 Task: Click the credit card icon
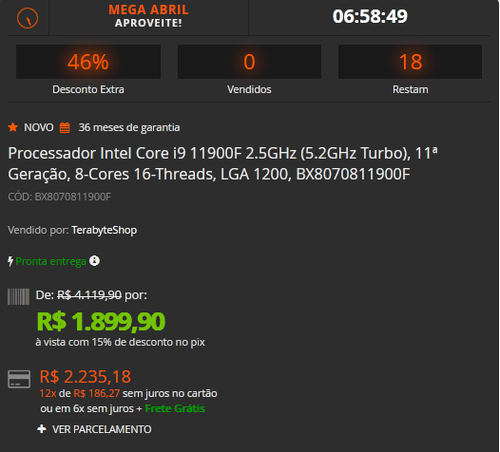[x=19, y=379]
